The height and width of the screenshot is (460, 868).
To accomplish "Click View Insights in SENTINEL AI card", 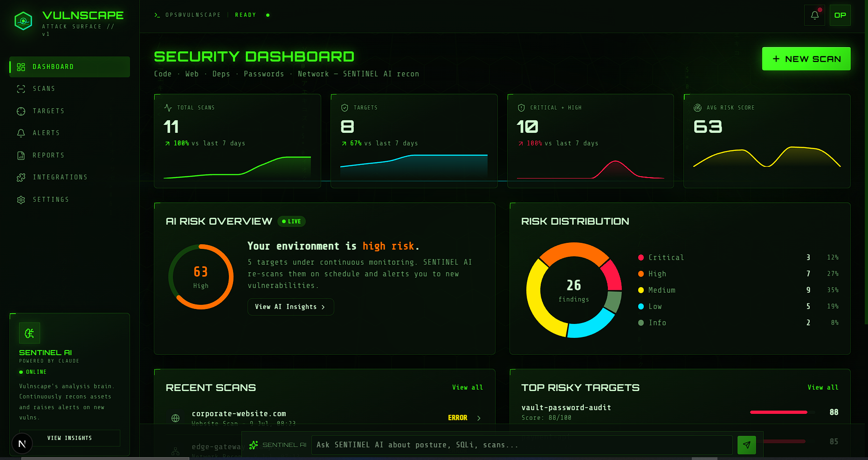I will [x=69, y=438].
